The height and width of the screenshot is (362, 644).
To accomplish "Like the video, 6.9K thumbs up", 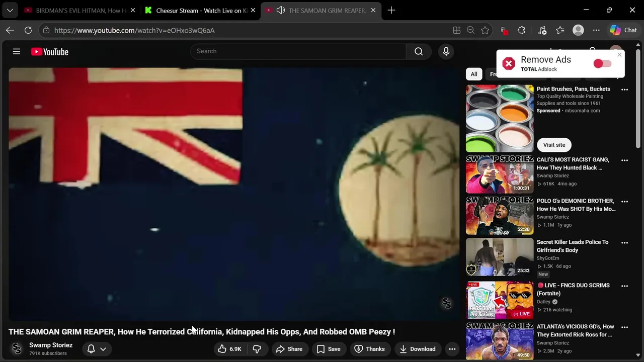I will [229, 349].
